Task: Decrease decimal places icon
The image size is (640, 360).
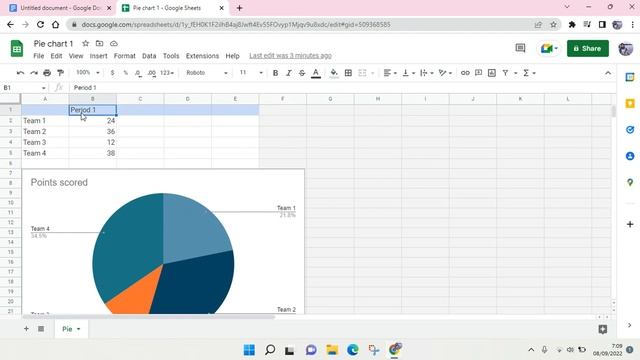Action: (x=138, y=73)
